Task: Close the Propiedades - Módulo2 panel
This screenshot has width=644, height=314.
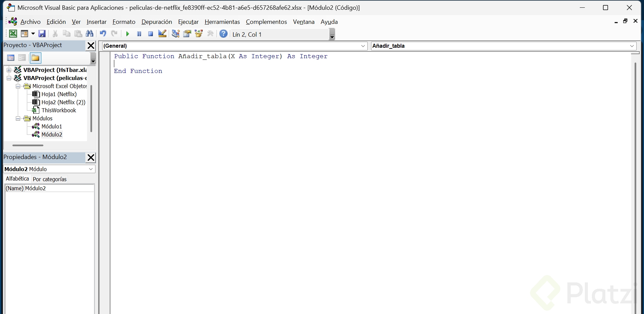Action: coord(91,158)
